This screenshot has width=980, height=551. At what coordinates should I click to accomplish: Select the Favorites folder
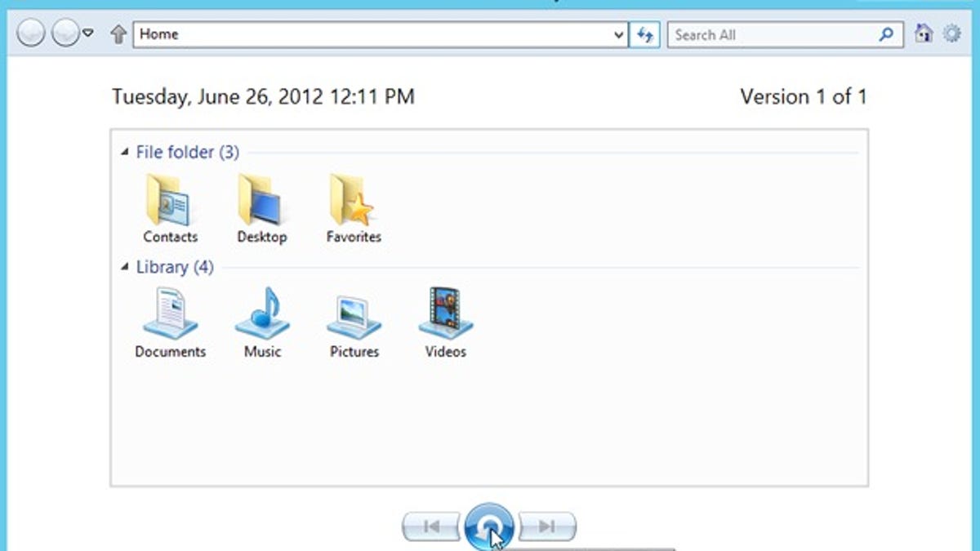click(353, 208)
